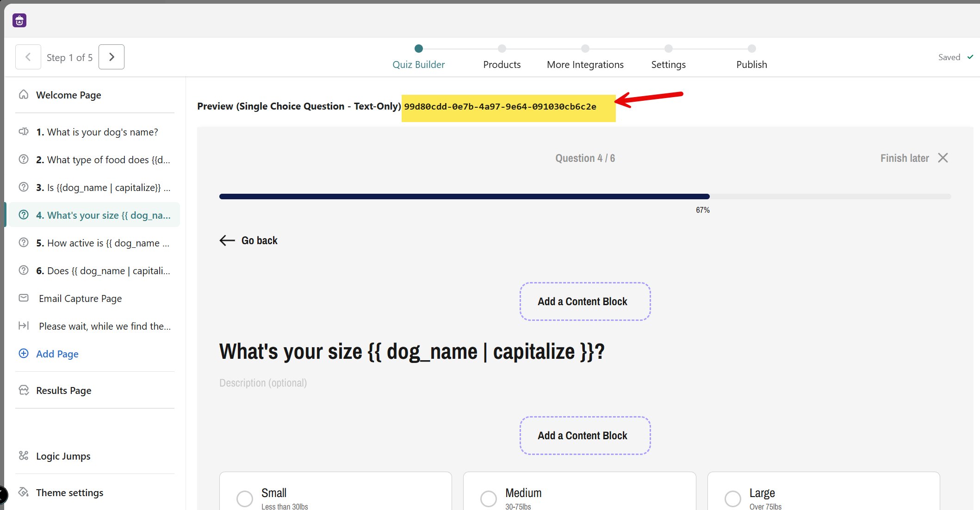The height and width of the screenshot is (510, 980).
Task: Click question mark icon beside question 2
Action: (x=24, y=160)
